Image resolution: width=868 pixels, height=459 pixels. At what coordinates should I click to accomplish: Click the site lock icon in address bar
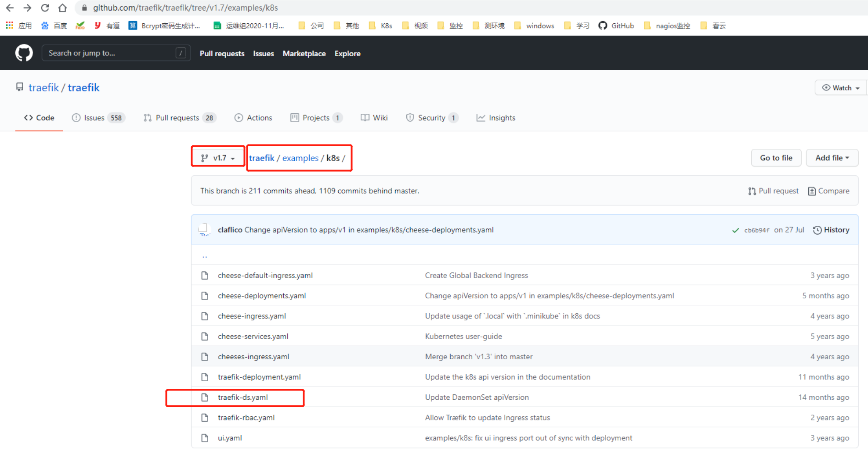click(84, 8)
